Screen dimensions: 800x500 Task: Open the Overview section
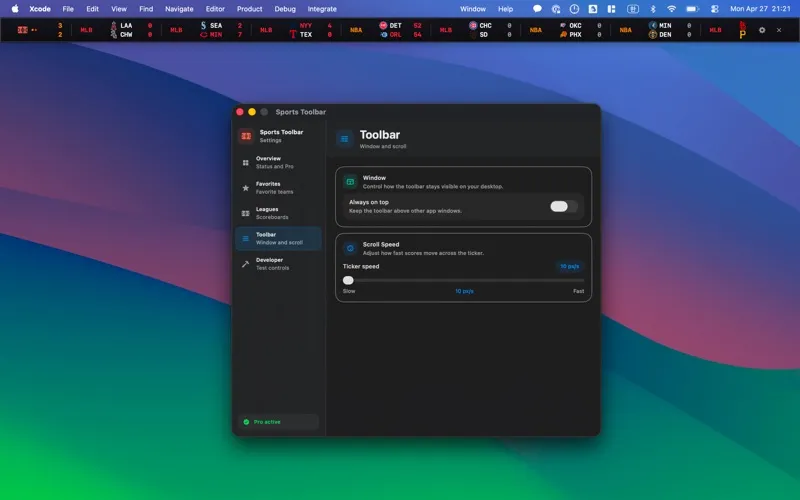click(279, 162)
